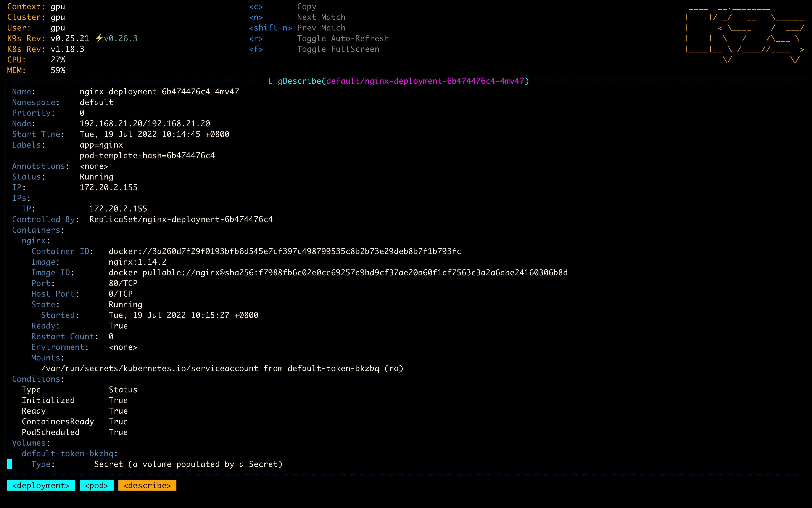
Task: Select the <pod> breadcrumb
Action: pyautogui.click(x=97, y=486)
